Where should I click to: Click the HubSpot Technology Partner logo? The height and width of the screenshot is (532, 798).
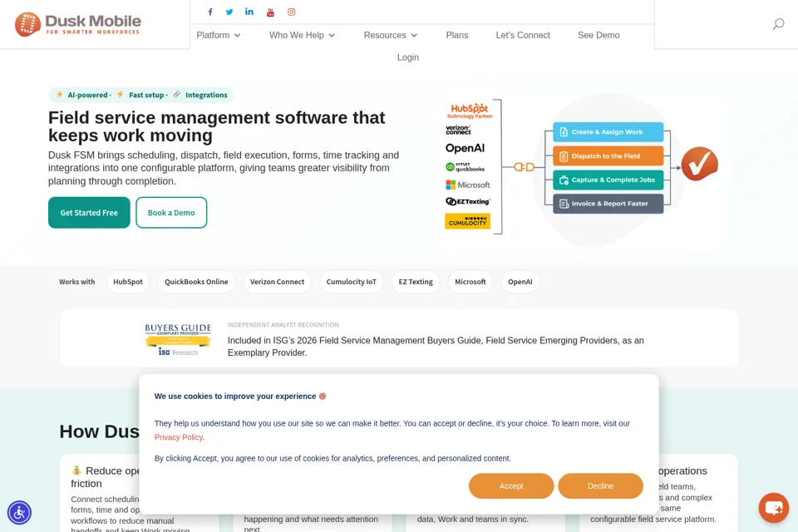pos(469,111)
